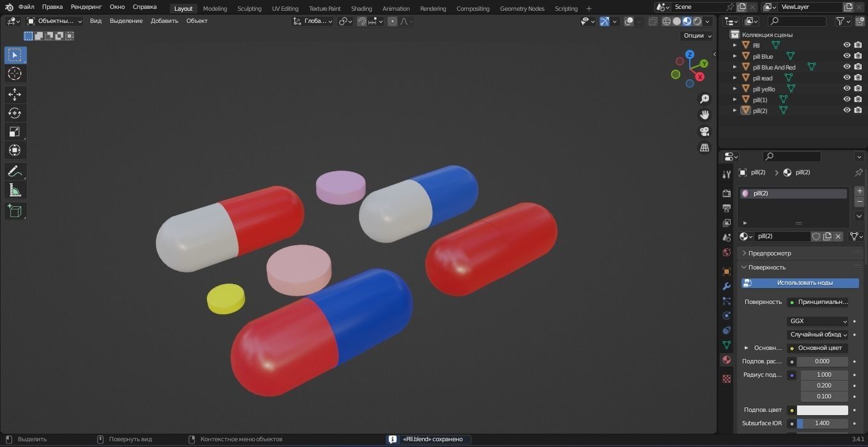Switch to the Modeling workspace tab
Screen dimensions: 868x447
point(215,8)
